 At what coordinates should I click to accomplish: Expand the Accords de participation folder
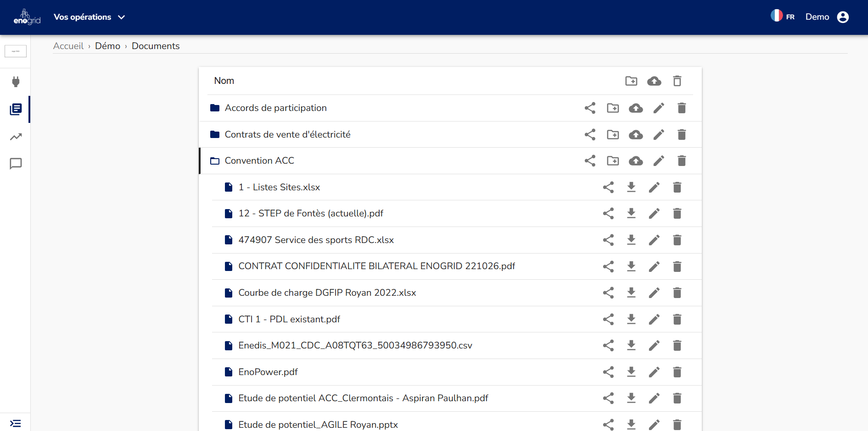tap(275, 108)
